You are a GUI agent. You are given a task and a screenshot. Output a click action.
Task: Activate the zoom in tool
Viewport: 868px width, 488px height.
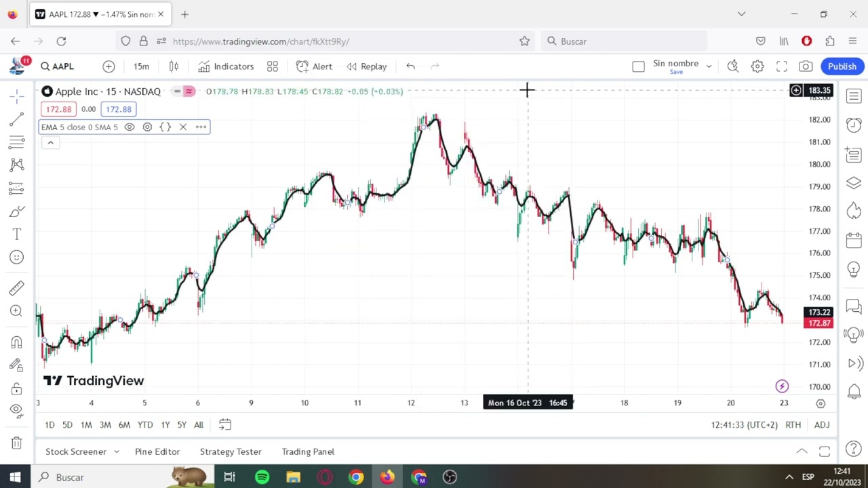[17, 311]
